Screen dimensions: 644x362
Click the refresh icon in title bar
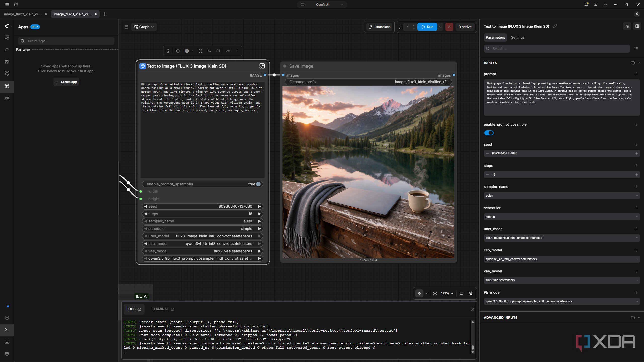pyautogui.click(x=16, y=5)
